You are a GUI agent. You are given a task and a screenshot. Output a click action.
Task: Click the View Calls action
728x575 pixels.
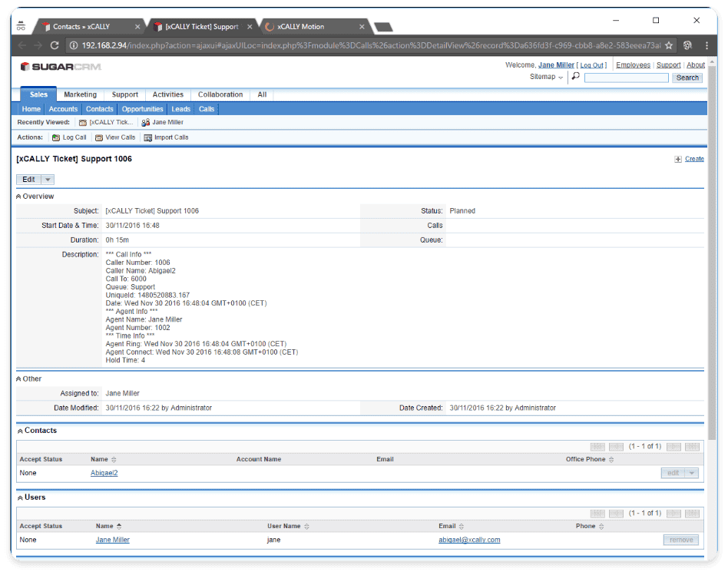click(x=115, y=137)
